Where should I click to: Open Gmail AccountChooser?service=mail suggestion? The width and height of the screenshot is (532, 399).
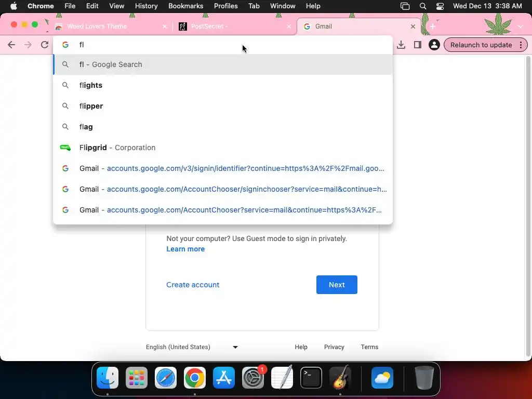click(x=223, y=210)
